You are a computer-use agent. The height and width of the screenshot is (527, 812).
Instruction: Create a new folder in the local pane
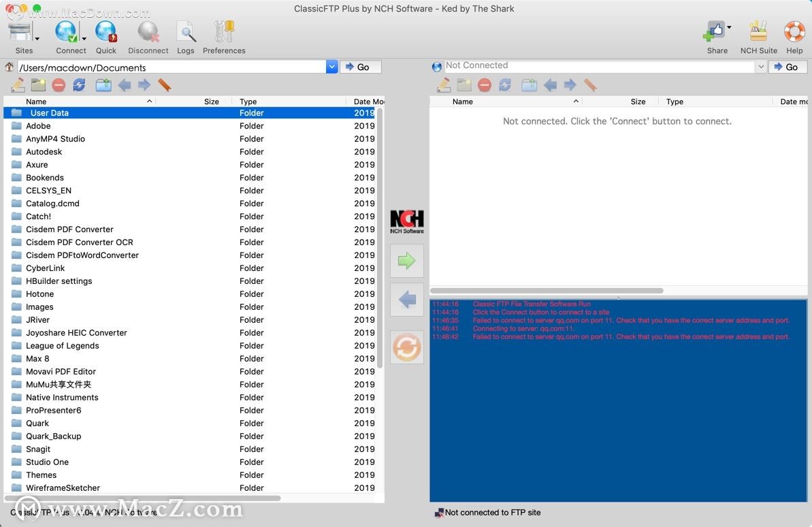pyautogui.click(x=38, y=85)
